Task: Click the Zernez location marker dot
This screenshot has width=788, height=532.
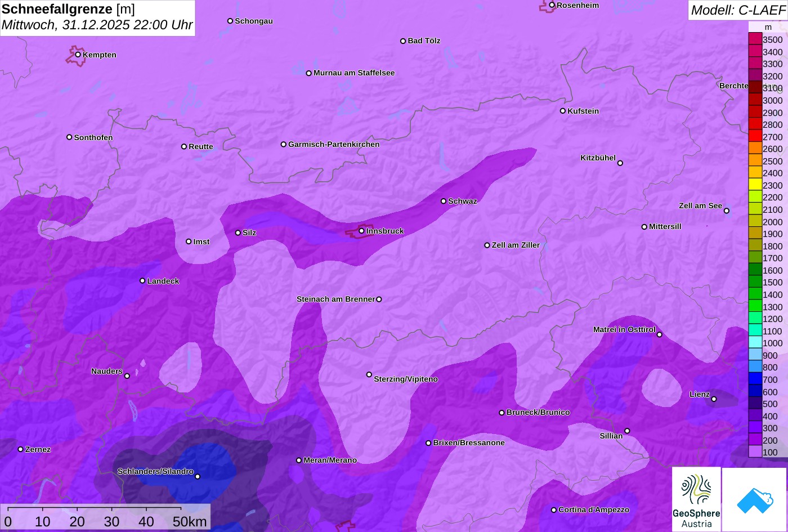Action: coord(20,449)
